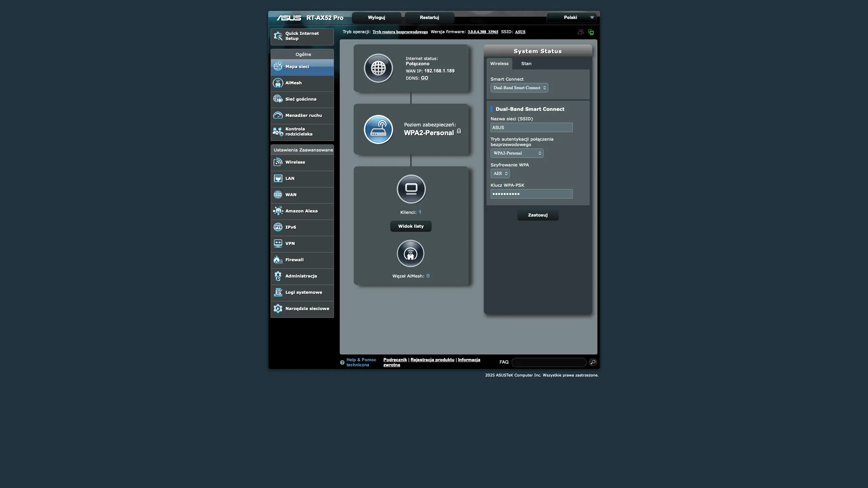Switch to the Stan tab

pos(526,63)
